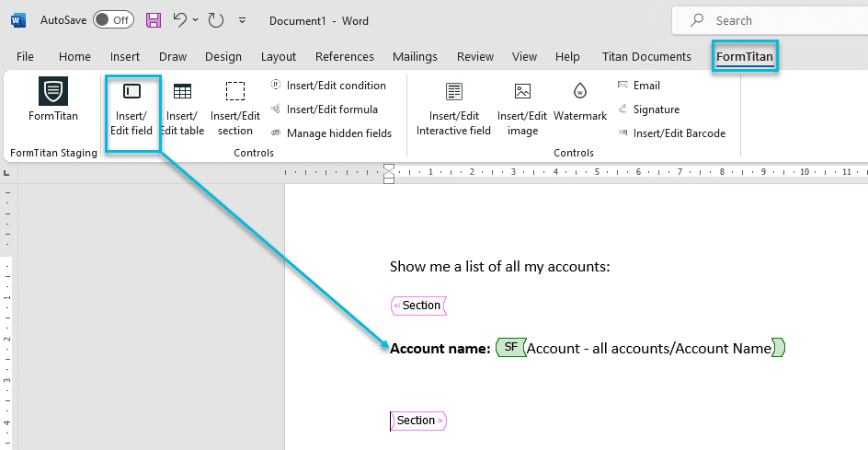Toggle the AutoSave switch

(x=112, y=20)
